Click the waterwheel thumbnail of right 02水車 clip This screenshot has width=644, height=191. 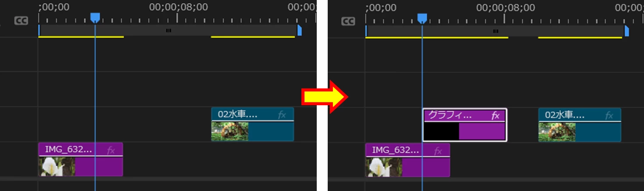tap(557, 131)
